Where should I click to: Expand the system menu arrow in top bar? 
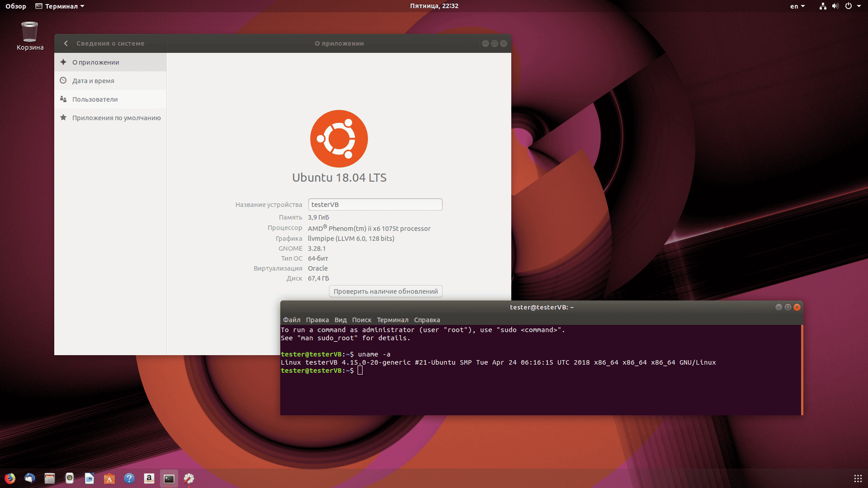[859, 6]
